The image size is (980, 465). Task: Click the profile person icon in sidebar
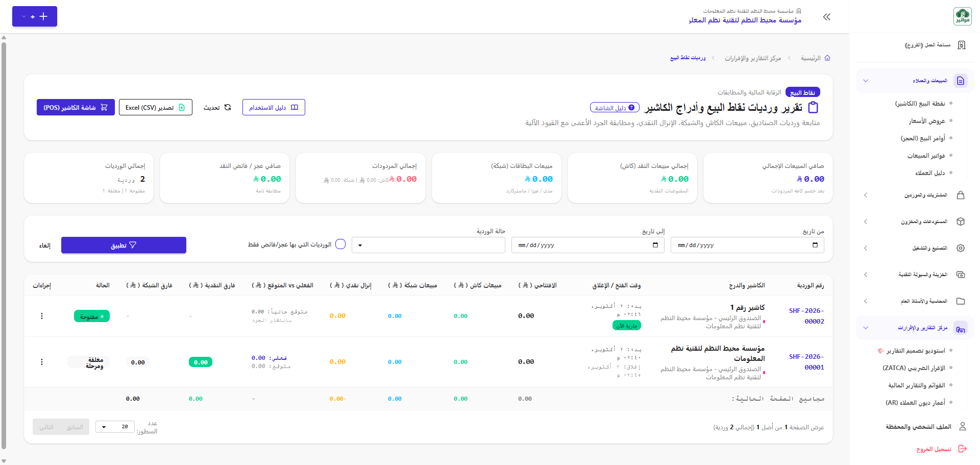[x=963, y=426]
